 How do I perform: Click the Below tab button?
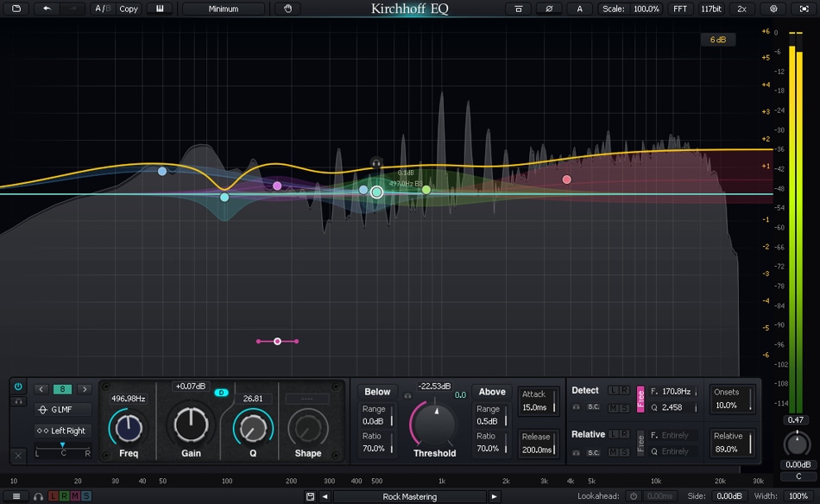click(377, 392)
